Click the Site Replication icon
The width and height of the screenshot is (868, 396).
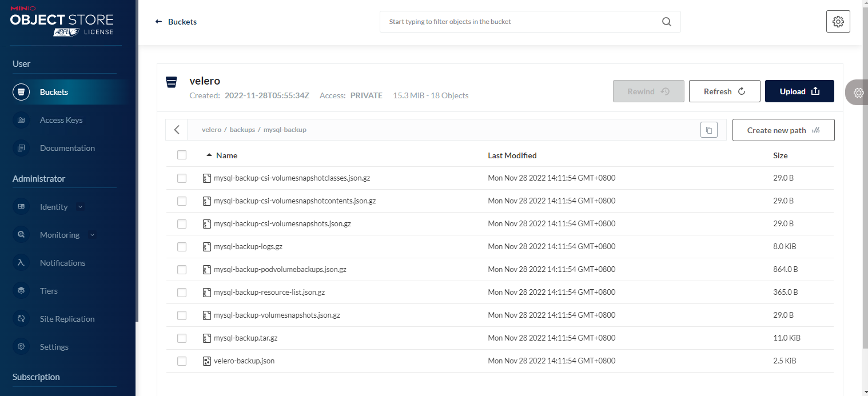pos(21,319)
